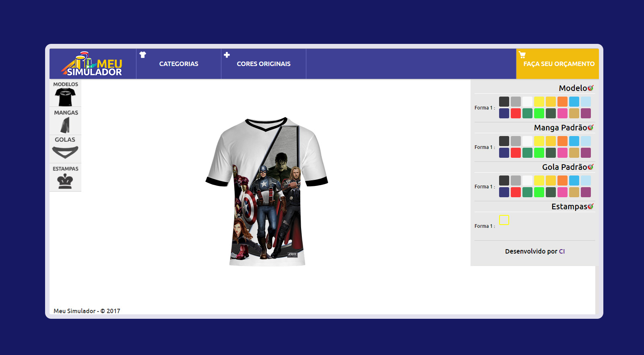Pick dark gray swatch under Modelo
644x355 pixels.
pyautogui.click(x=504, y=101)
